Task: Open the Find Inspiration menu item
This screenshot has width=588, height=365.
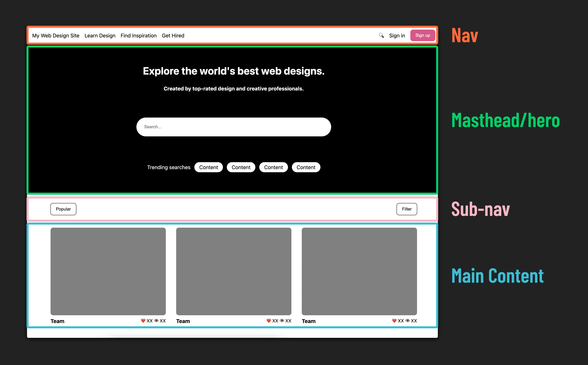Action: tap(139, 36)
